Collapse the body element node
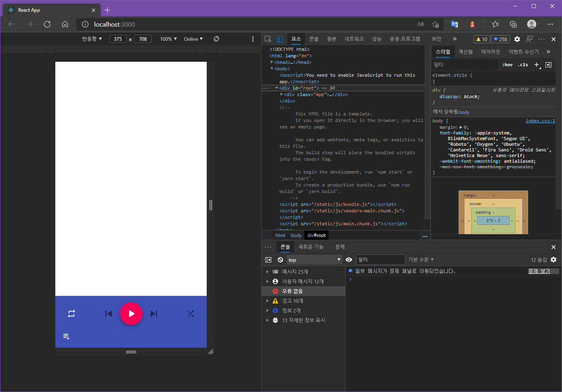 coord(272,69)
